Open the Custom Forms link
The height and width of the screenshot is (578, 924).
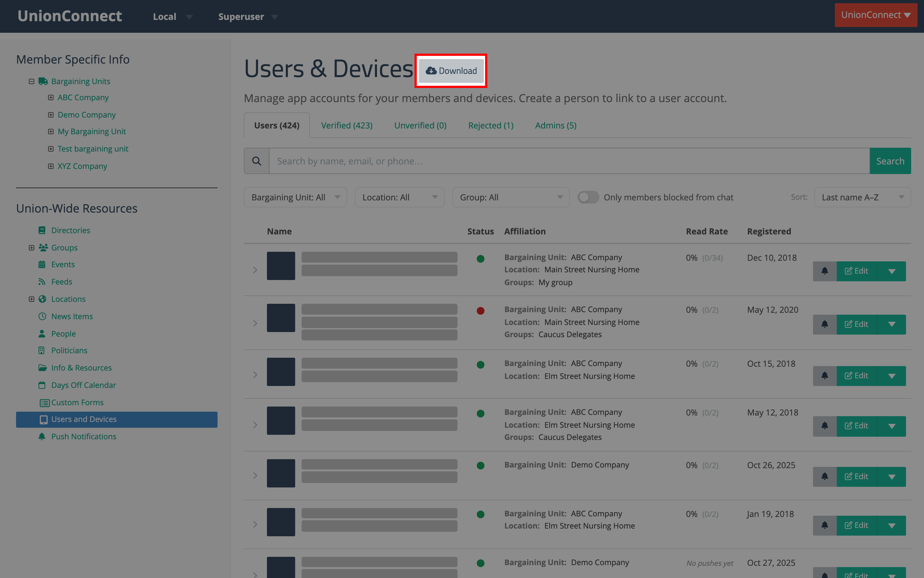click(78, 403)
